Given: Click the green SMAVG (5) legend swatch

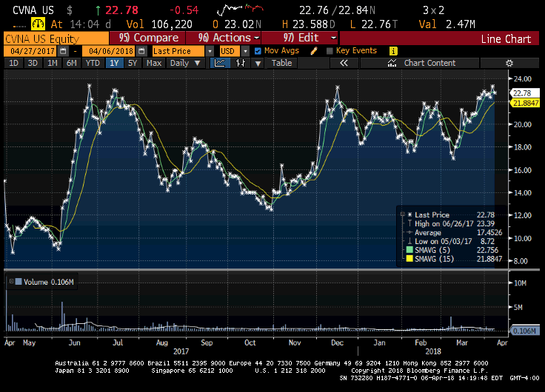Looking at the screenshot, I should coord(409,250).
